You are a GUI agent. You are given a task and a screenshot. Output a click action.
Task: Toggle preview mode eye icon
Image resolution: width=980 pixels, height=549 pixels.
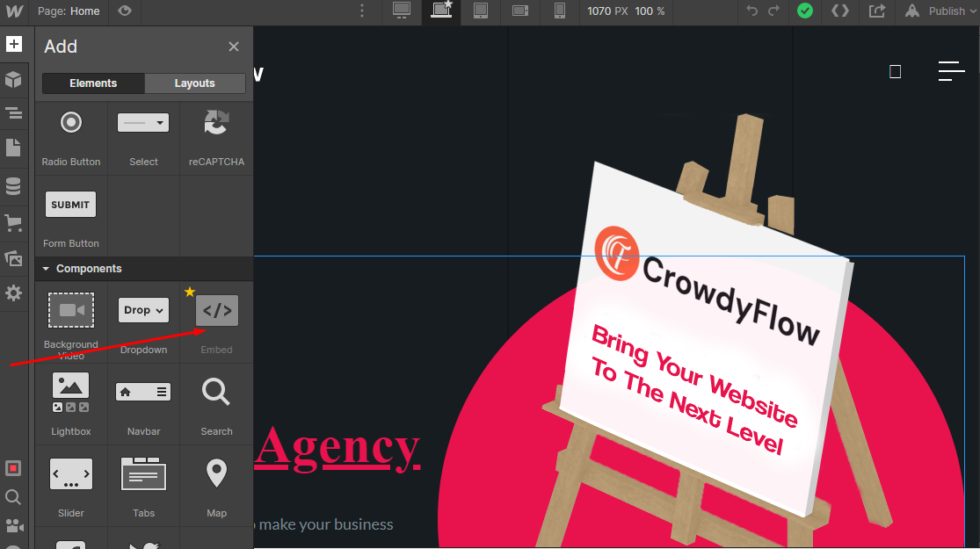(x=125, y=11)
